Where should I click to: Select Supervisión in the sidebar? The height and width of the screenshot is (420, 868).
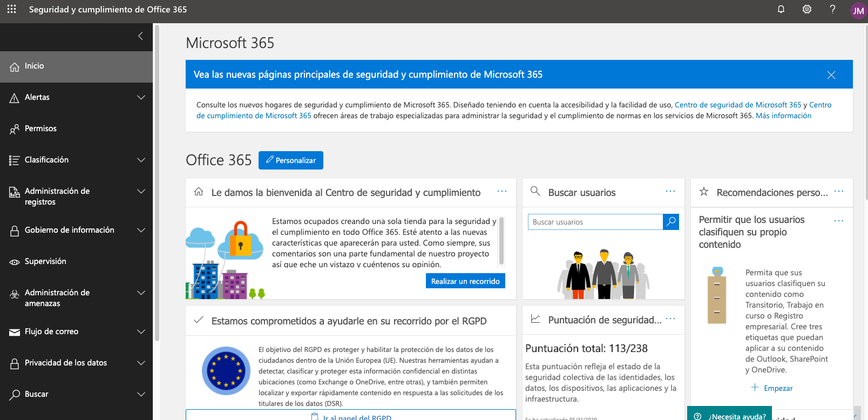tap(45, 261)
